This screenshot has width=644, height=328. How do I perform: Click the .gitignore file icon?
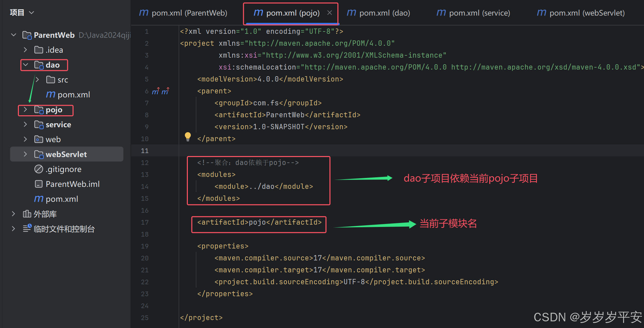(39, 169)
